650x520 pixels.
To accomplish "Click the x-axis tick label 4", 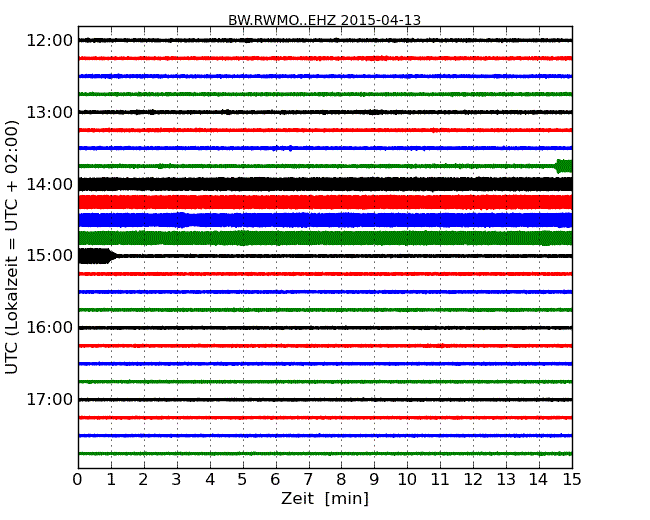I will 210,480.
